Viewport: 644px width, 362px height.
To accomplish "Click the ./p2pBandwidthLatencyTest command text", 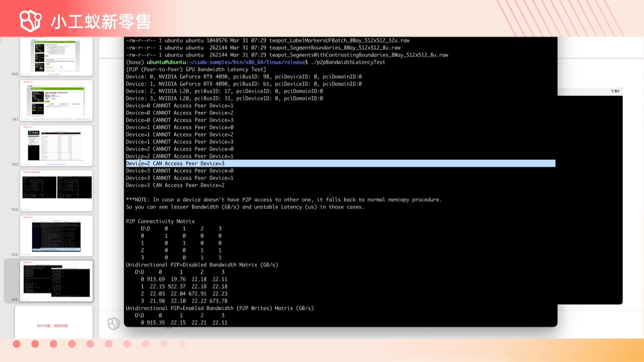I will [348, 62].
